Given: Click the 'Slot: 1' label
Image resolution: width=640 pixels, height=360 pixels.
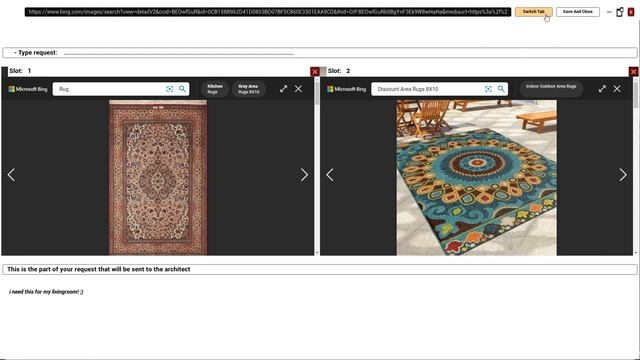Looking at the screenshot, I should 20,71.
